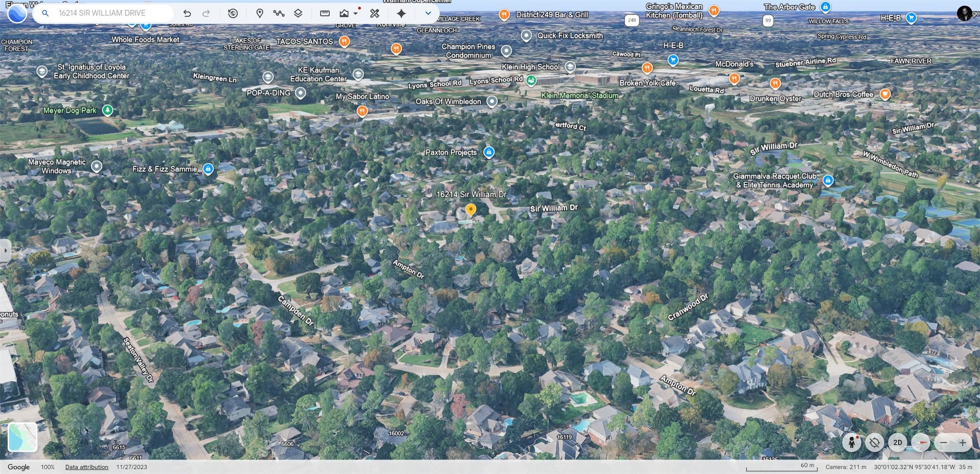Select the ruler measure tool

[x=325, y=13]
